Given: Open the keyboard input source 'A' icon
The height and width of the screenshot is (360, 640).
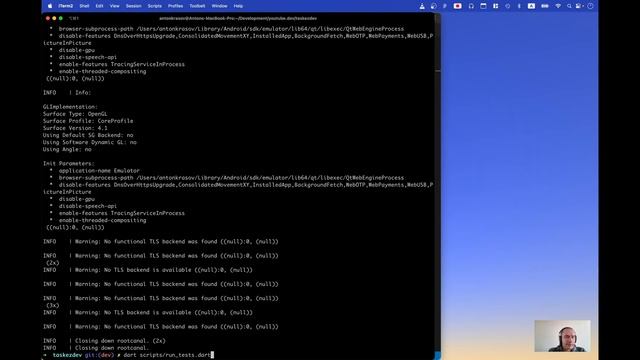Looking at the screenshot, I should coord(531,6).
